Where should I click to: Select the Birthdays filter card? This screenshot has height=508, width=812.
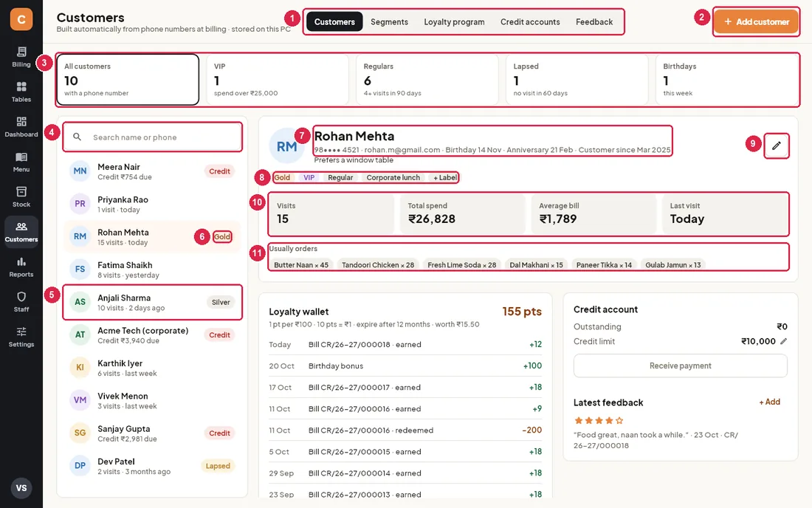coord(726,80)
